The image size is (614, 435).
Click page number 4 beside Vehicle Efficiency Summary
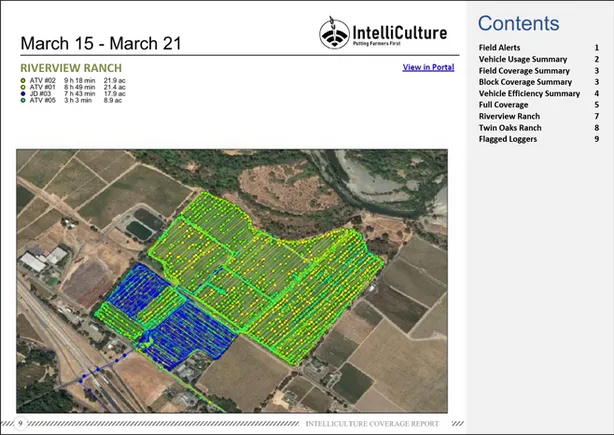pyautogui.click(x=597, y=93)
